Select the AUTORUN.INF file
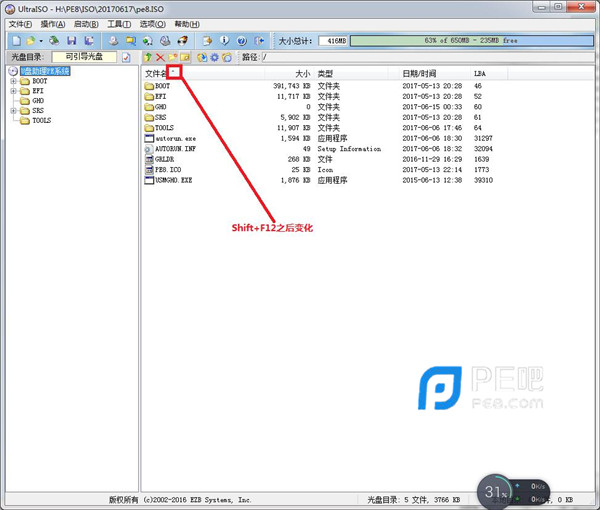 point(175,149)
